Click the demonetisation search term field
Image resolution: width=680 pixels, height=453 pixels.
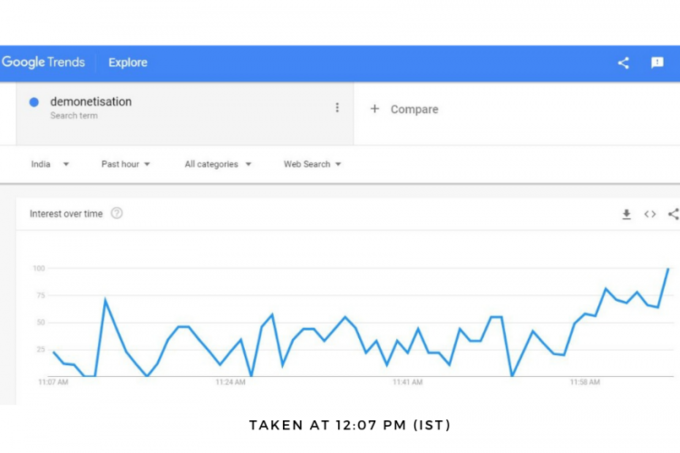185,114
